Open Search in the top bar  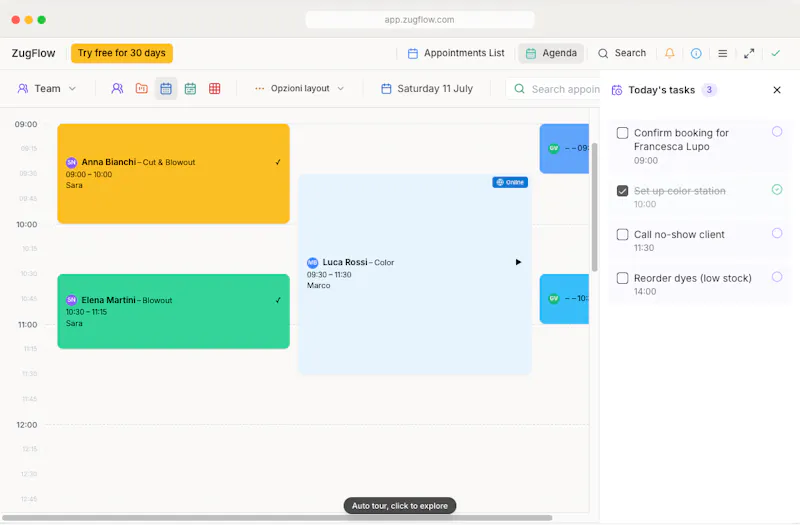[x=621, y=53]
